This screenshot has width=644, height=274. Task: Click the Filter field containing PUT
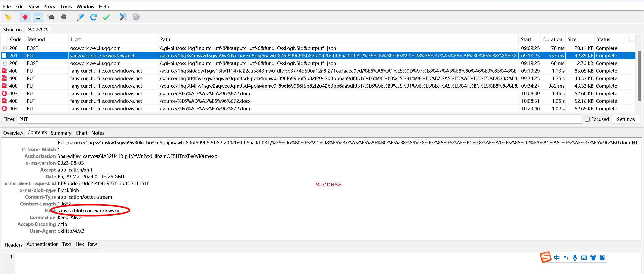300,119
